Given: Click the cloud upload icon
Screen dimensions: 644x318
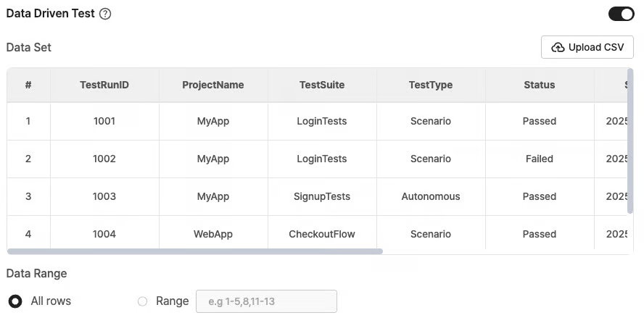Looking at the screenshot, I should (x=558, y=48).
